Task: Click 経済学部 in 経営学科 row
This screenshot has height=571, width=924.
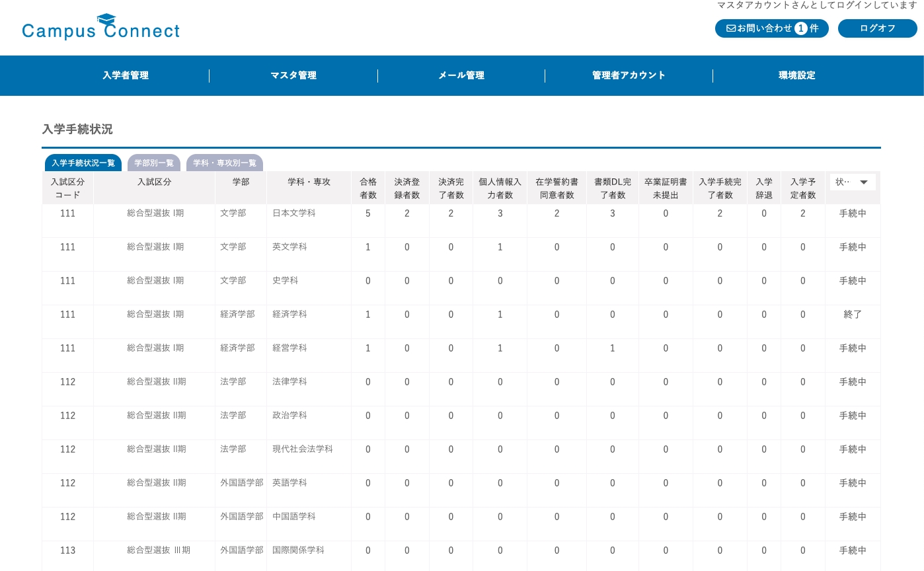Action: 237,348
